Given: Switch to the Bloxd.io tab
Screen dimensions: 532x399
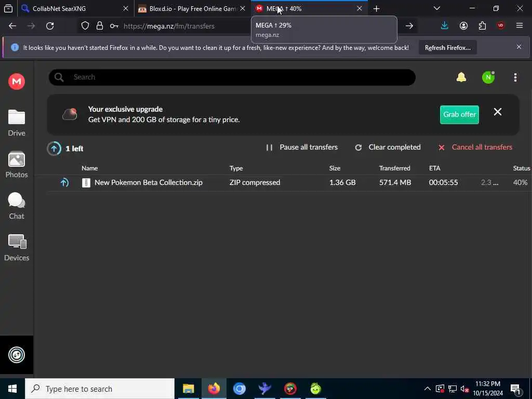Looking at the screenshot, I should (x=191, y=9).
